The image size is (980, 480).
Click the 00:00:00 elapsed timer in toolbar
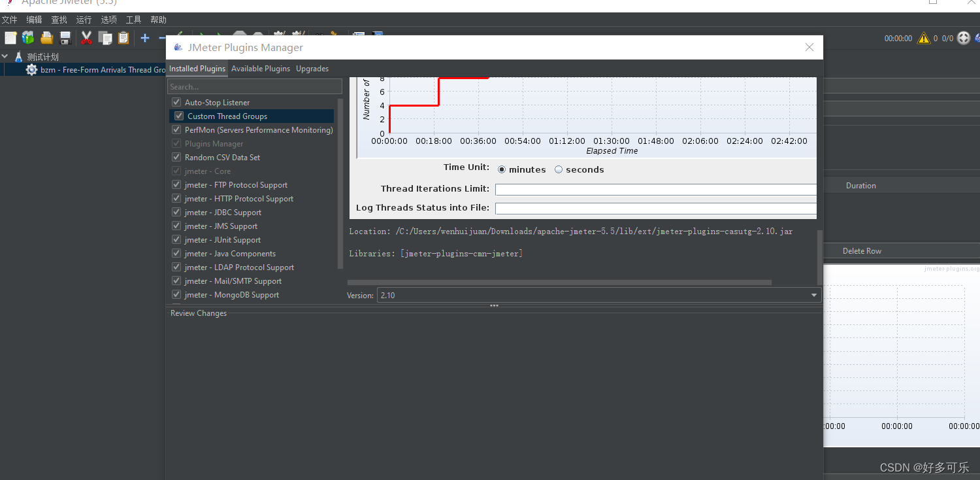898,39
